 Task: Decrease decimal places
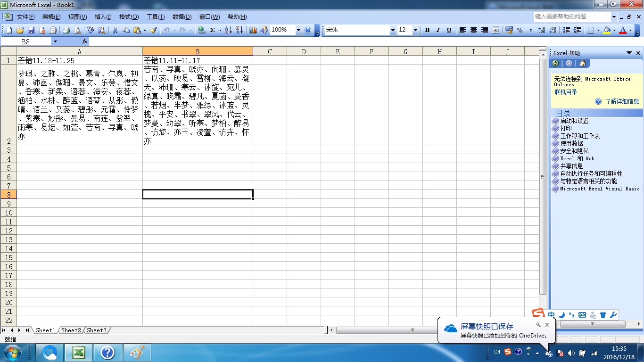tap(552, 30)
